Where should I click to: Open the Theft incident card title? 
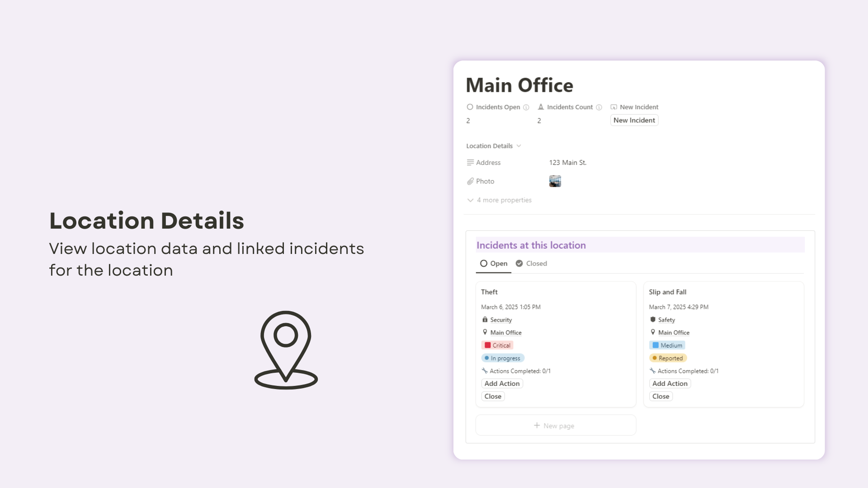tap(489, 292)
